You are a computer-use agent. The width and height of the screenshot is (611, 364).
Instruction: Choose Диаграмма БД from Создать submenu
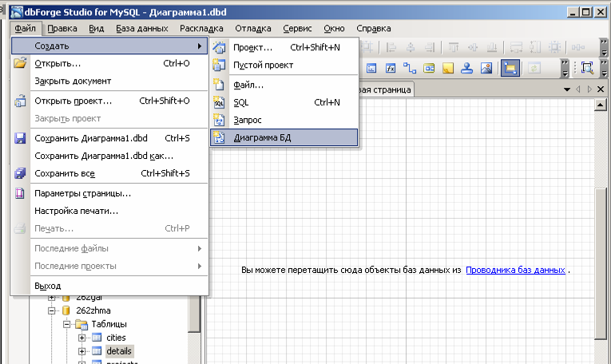262,138
